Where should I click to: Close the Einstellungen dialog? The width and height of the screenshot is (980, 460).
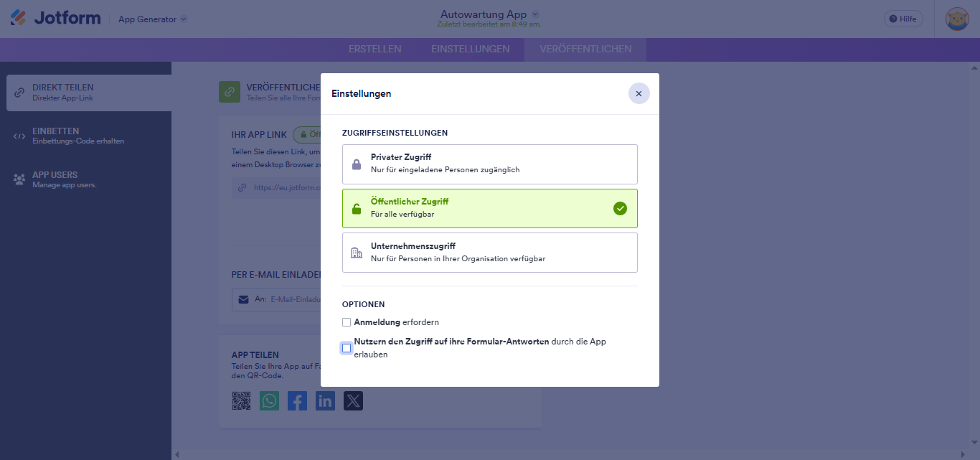639,93
